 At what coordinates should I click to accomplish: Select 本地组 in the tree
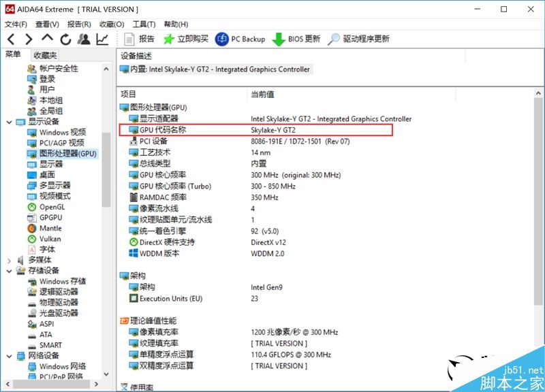tap(45, 101)
